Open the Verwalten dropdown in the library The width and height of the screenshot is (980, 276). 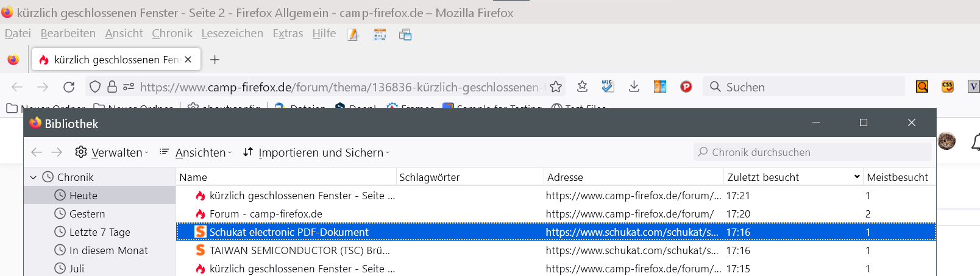click(112, 152)
